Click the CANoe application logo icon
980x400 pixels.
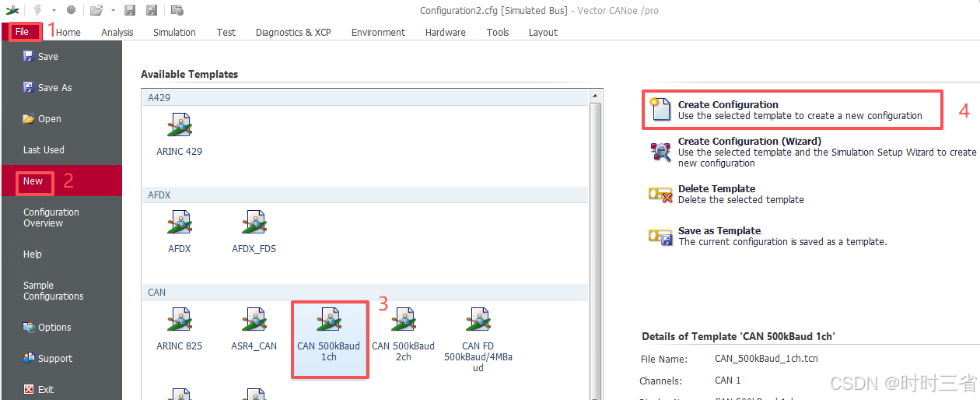pyautogui.click(x=12, y=10)
